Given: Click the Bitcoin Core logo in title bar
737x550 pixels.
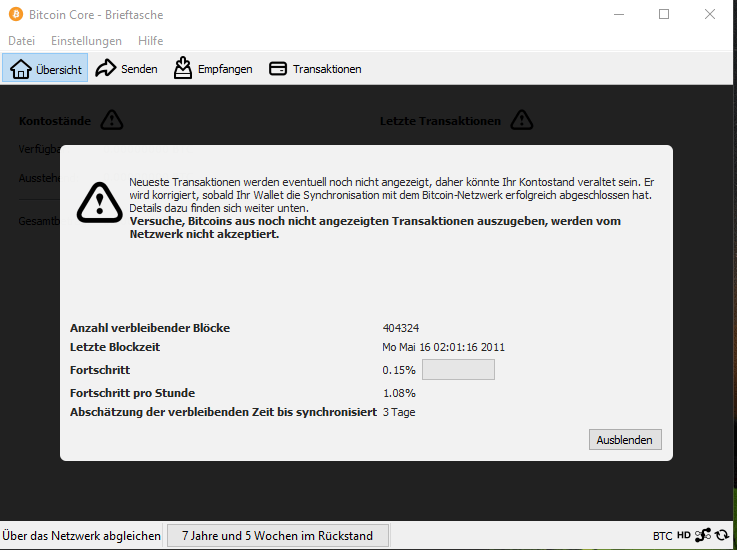Looking at the screenshot, I should (x=16, y=14).
